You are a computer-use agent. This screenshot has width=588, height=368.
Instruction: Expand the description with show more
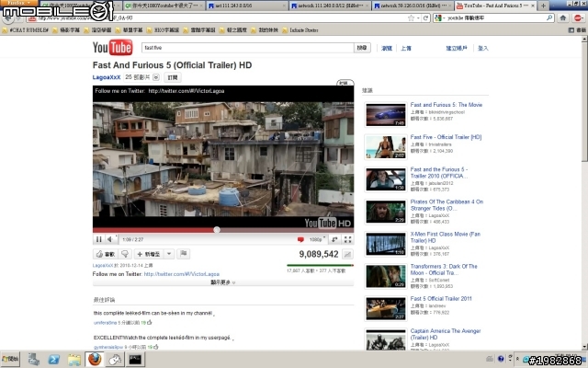coord(222,282)
